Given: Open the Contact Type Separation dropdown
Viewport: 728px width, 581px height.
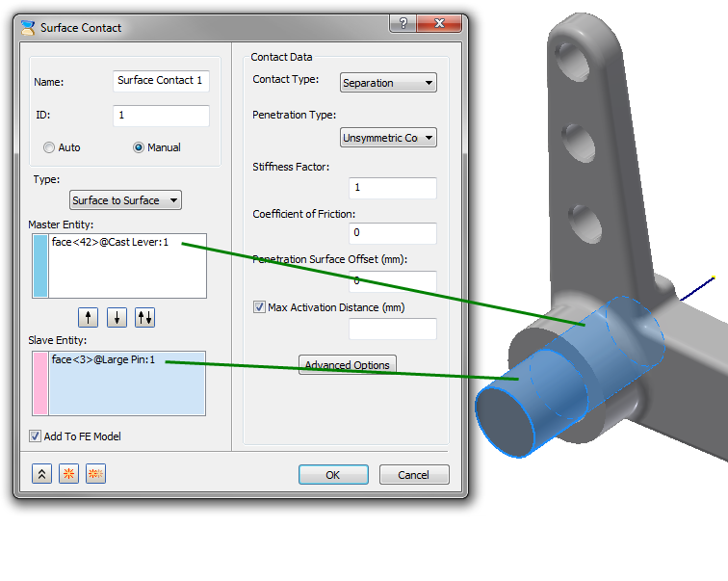Looking at the screenshot, I should [x=388, y=83].
